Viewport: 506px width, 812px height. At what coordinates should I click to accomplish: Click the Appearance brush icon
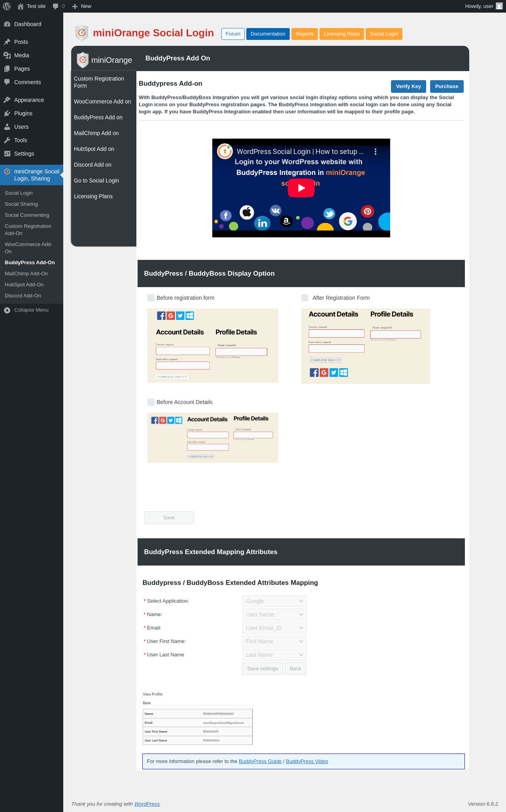pyautogui.click(x=7, y=100)
